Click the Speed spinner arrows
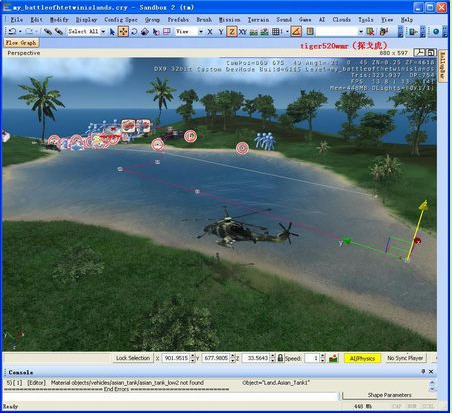Image resolution: width=452 pixels, height=413 pixels. tap(322, 358)
